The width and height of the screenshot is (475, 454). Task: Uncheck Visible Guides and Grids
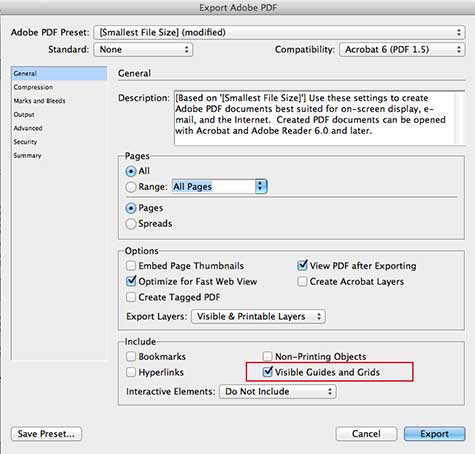(x=268, y=372)
